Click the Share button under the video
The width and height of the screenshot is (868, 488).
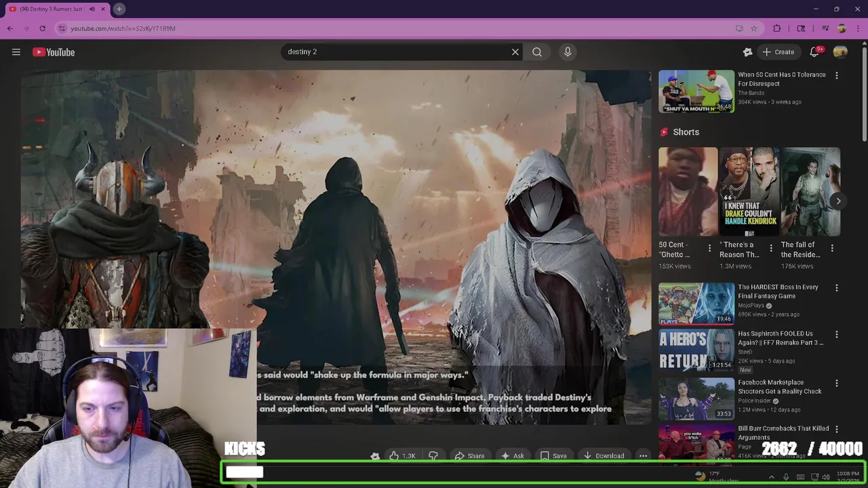click(x=469, y=456)
